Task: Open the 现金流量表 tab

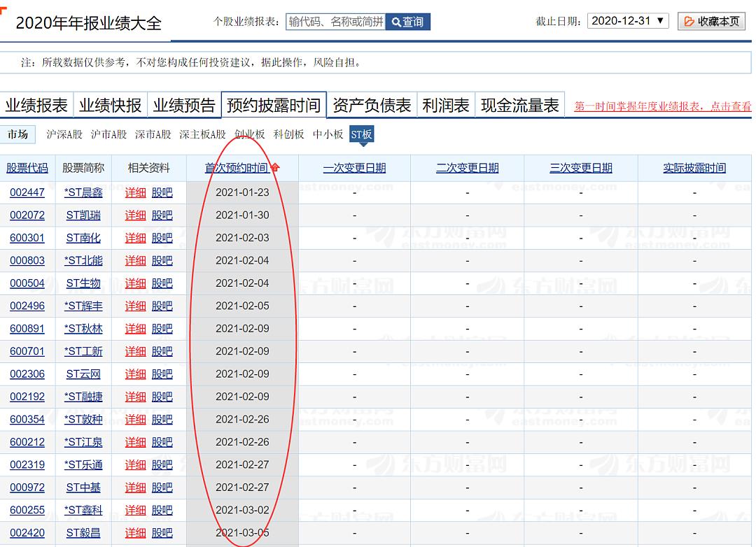Action: (x=519, y=106)
